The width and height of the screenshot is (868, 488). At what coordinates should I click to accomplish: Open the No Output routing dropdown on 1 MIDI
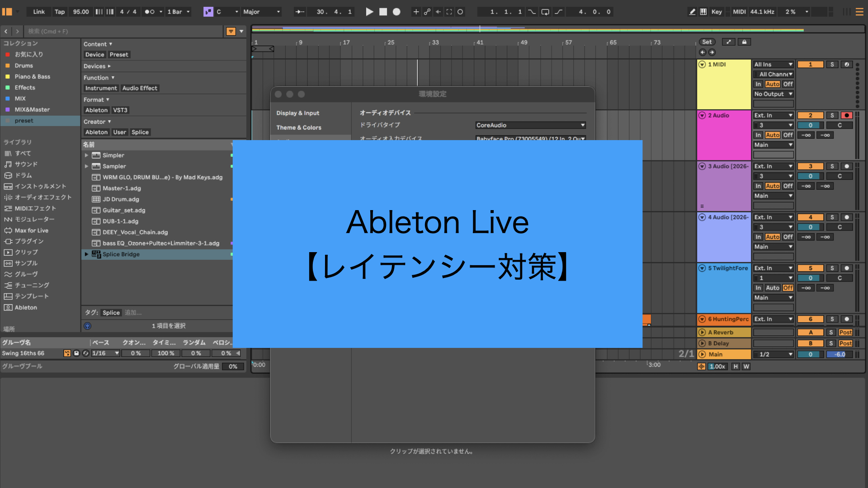[x=773, y=94]
